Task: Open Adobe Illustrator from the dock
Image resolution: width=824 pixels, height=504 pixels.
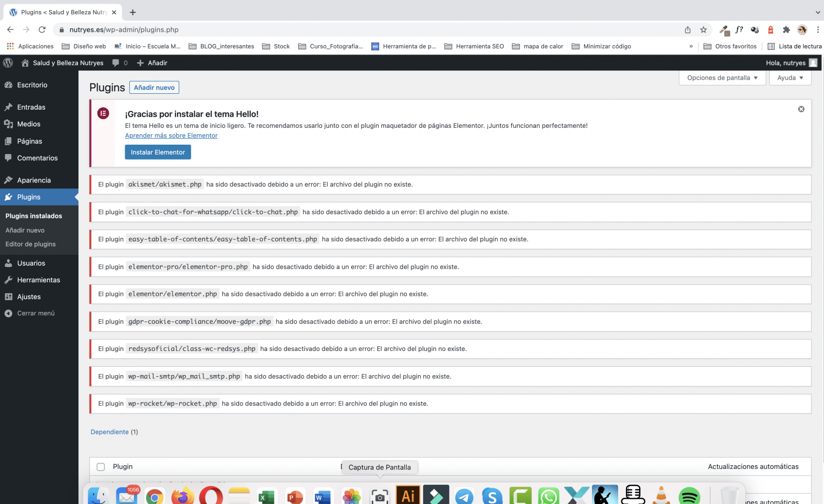Action: click(x=408, y=495)
